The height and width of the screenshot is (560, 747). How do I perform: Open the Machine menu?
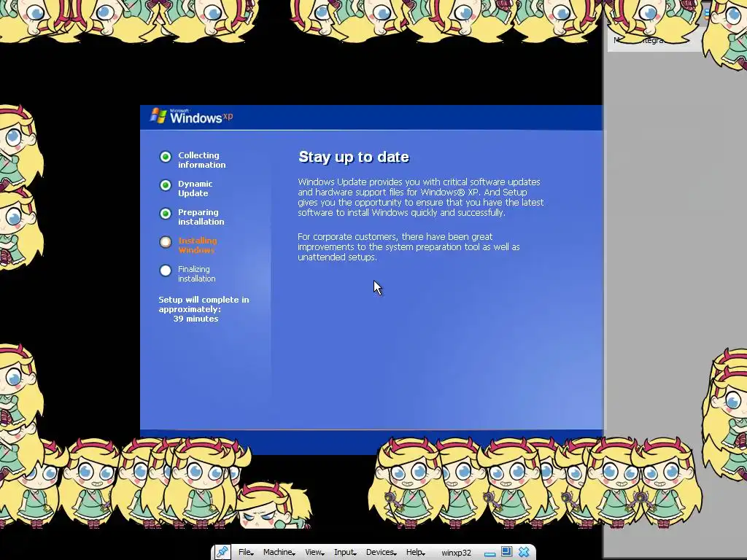pyautogui.click(x=279, y=552)
